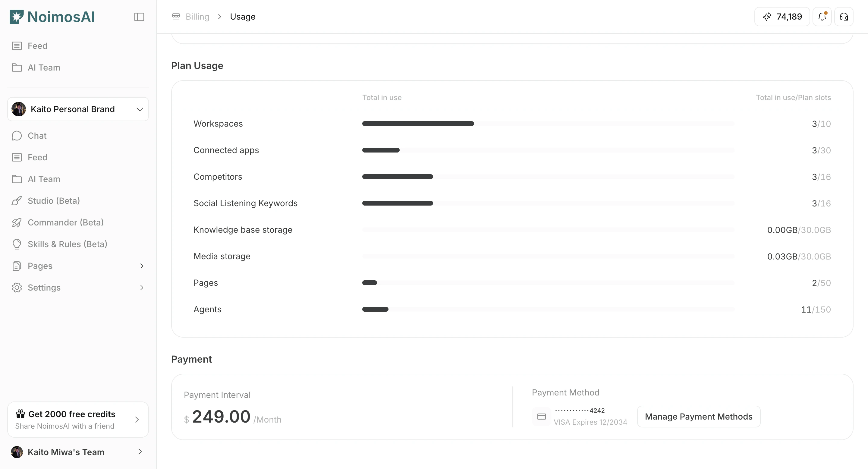
Task: Select AI Team in the sidebar
Action: click(44, 179)
